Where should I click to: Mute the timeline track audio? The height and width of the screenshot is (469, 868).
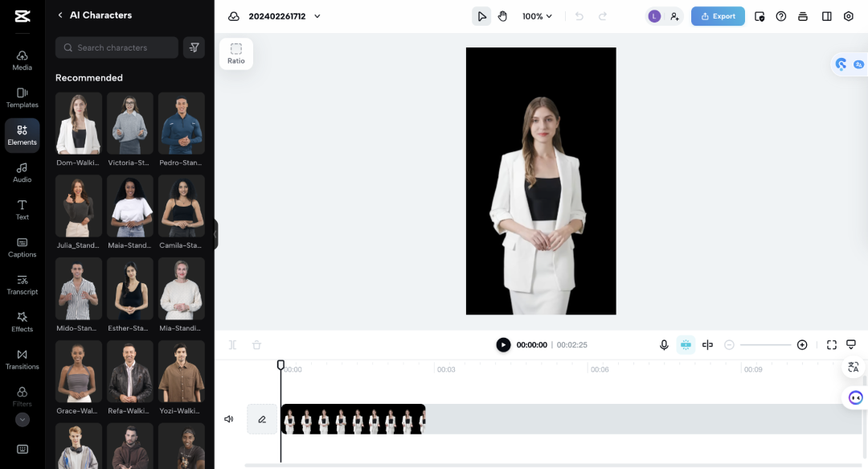point(229,419)
